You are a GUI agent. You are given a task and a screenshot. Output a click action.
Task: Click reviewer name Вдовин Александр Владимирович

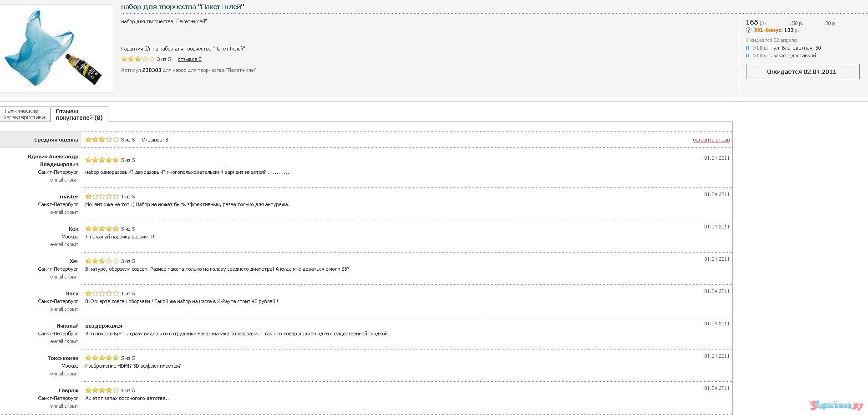pos(53,160)
